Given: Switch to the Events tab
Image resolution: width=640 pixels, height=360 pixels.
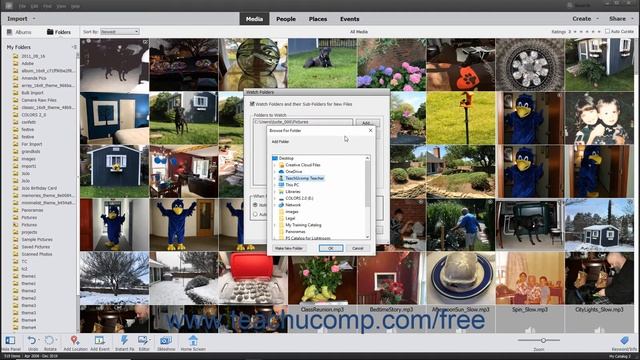Looking at the screenshot, I should coord(350,19).
